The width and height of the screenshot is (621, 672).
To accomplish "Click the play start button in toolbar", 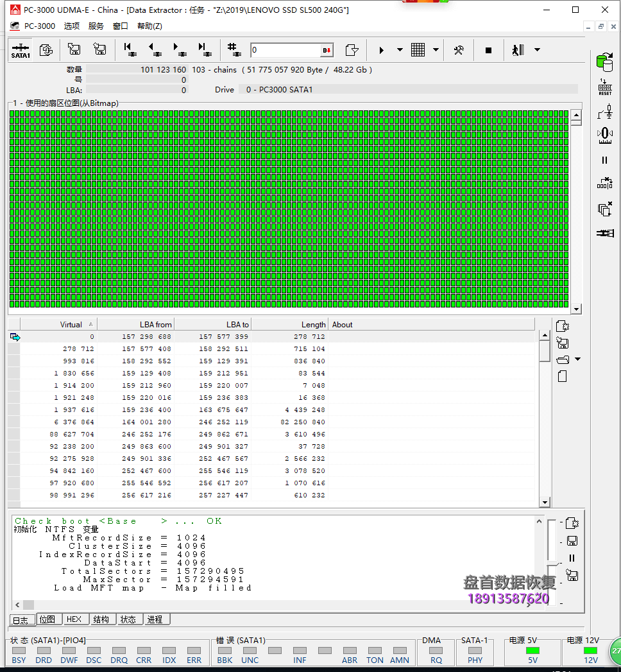I will [381, 50].
